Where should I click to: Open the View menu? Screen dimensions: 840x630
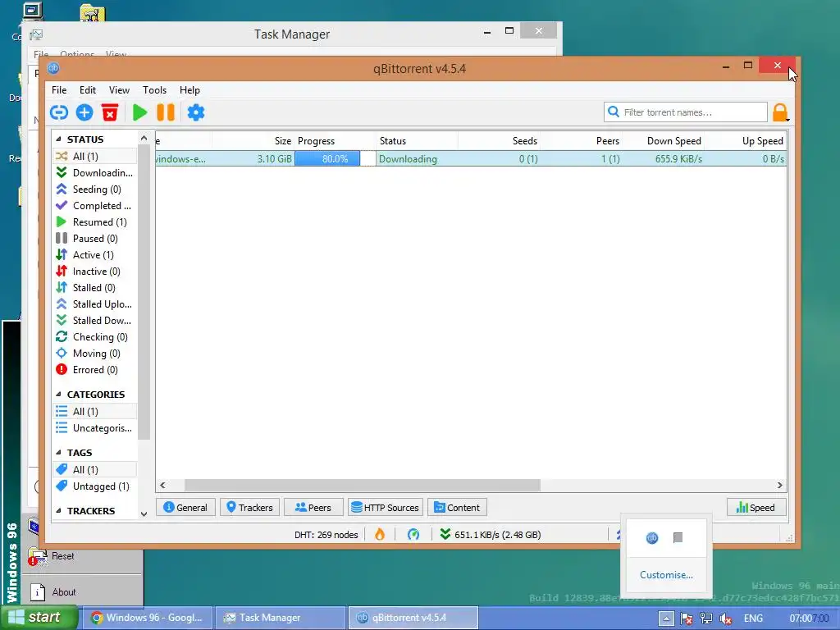tap(119, 90)
